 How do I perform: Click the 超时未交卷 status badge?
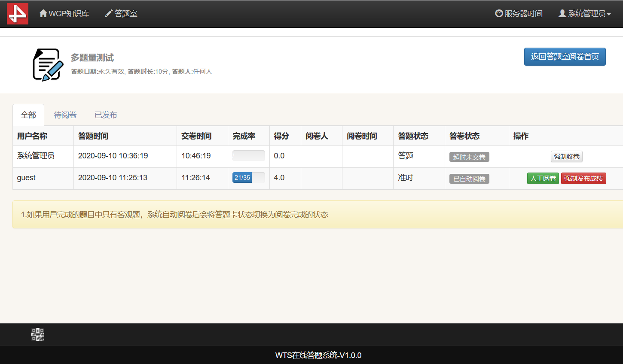click(469, 157)
